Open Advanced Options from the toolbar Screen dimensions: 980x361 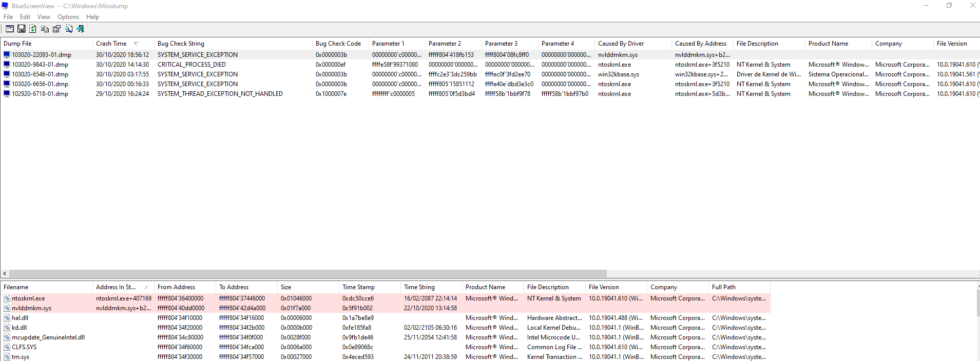pyautogui.click(x=10, y=29)
